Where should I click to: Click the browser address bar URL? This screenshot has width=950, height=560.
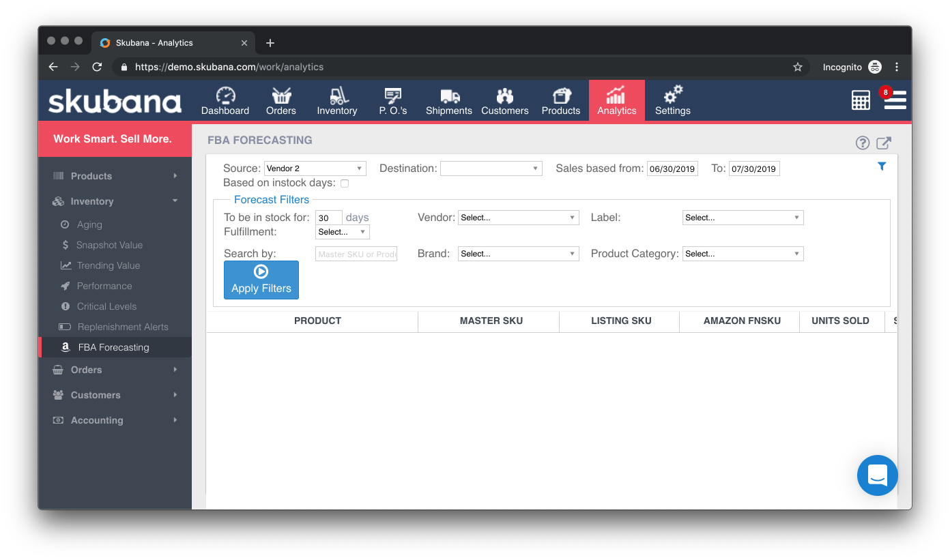[x=229, y=67]
